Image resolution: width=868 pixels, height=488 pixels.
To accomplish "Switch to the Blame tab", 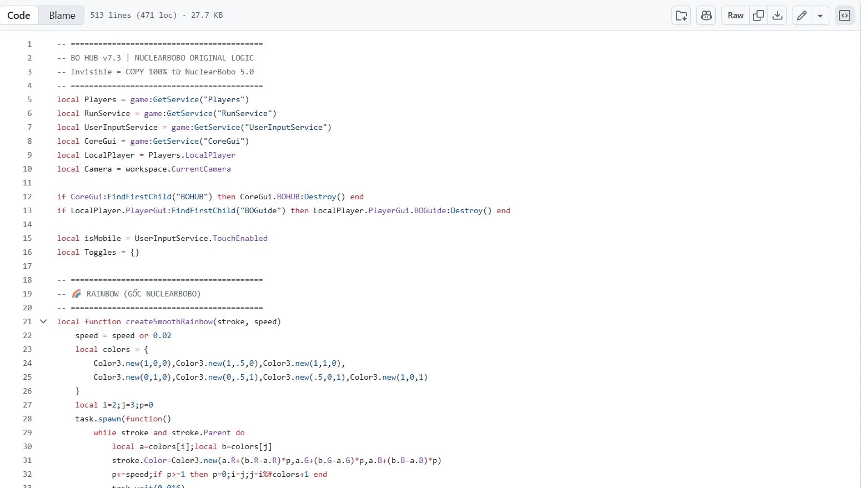I will click(62, 16).
